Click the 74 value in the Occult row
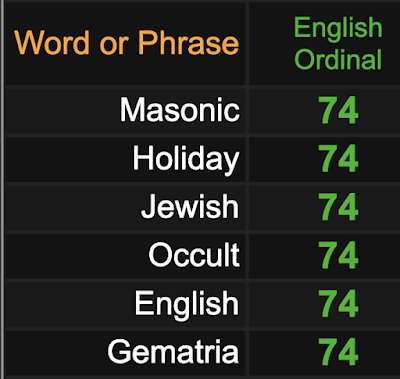400x379 pixels. 338,255
